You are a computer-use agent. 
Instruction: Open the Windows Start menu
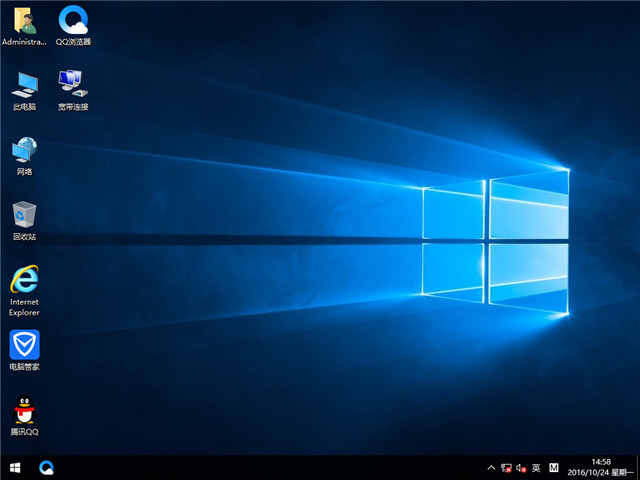click(16, 467)
